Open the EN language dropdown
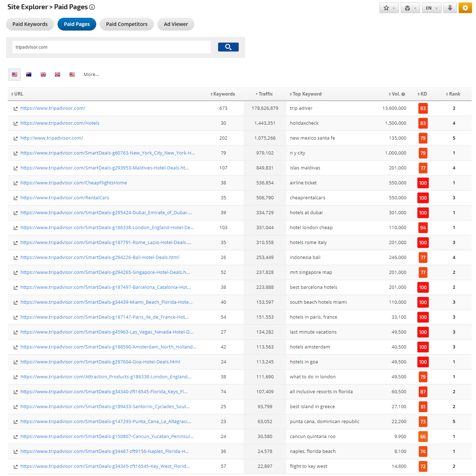The image size is (476, 476). click(431, 8)
